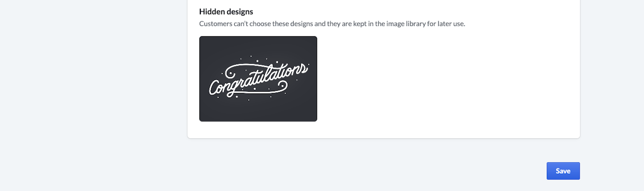
Task: Select the charcoal gift card design image
Action: [258, 79]
